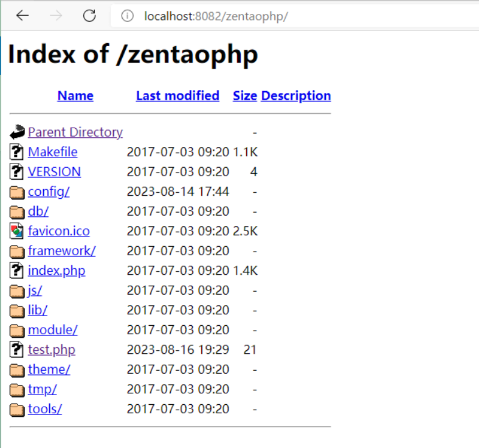Click the favicon.ico image file icon
Screen dimensions: 479x448
[x=17, y=231]
